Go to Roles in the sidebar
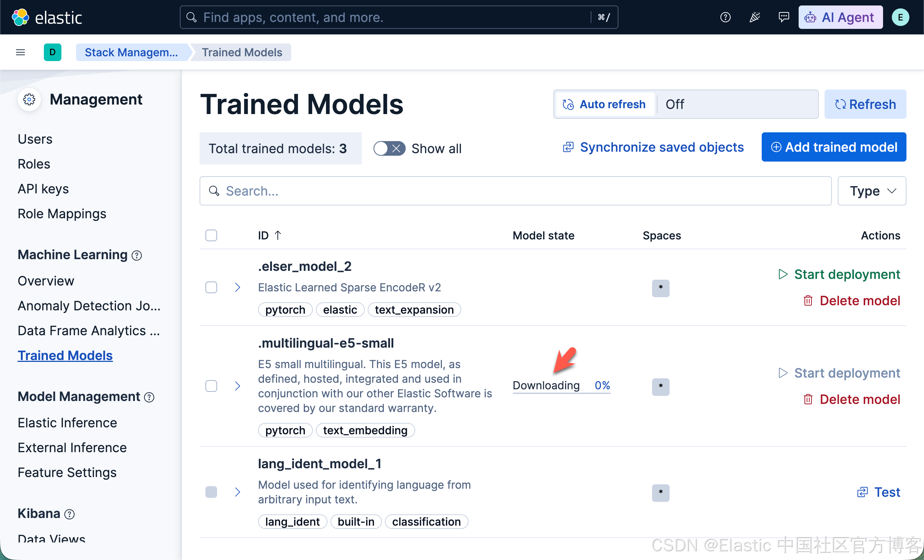The height and width of the screenshot is (560, 924). 34,164
